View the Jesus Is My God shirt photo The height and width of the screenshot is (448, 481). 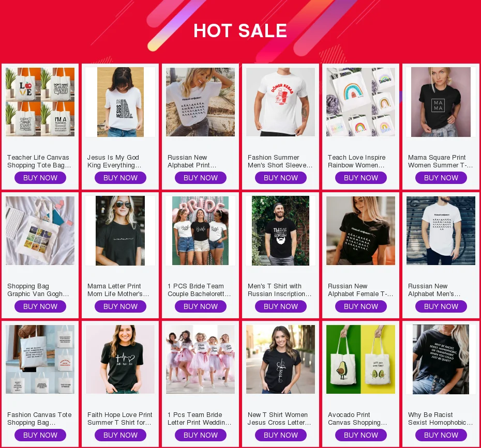pos(120,102)
